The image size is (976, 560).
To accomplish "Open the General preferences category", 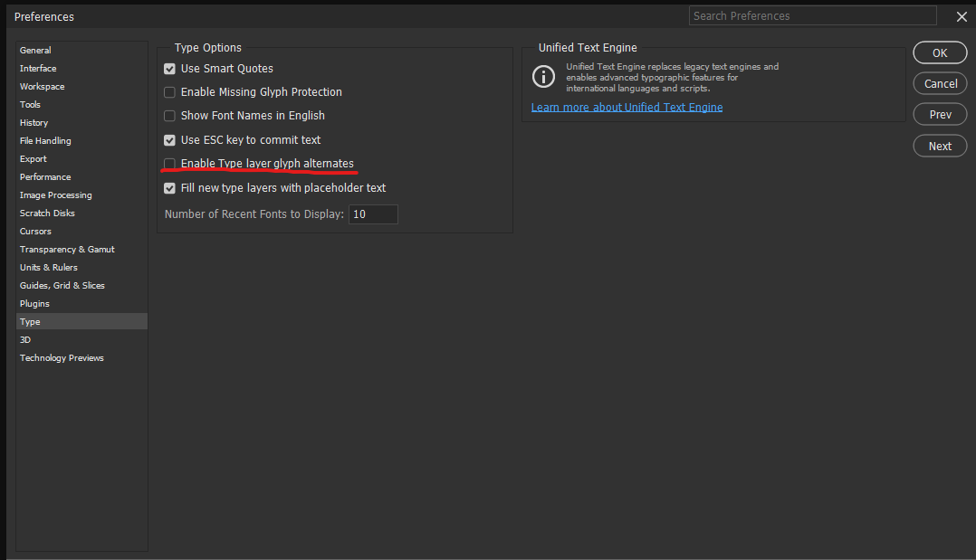I will click(36, 51).
